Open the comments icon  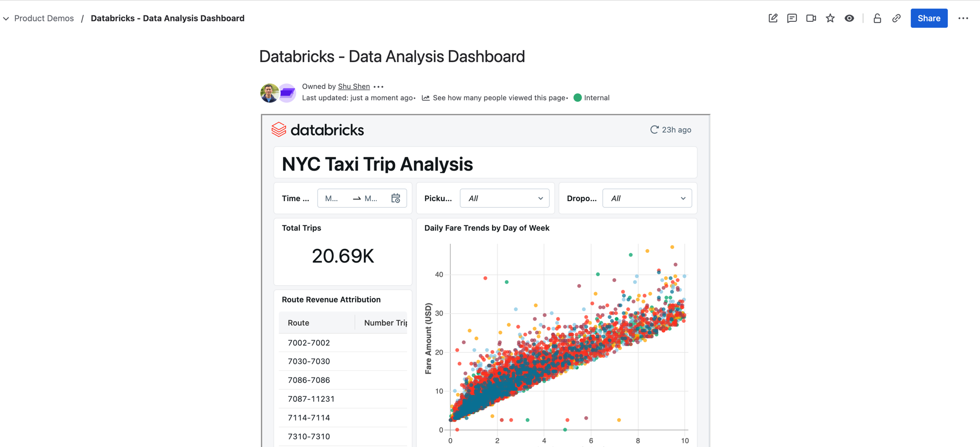pyautogui.click(x=792, y=18)
